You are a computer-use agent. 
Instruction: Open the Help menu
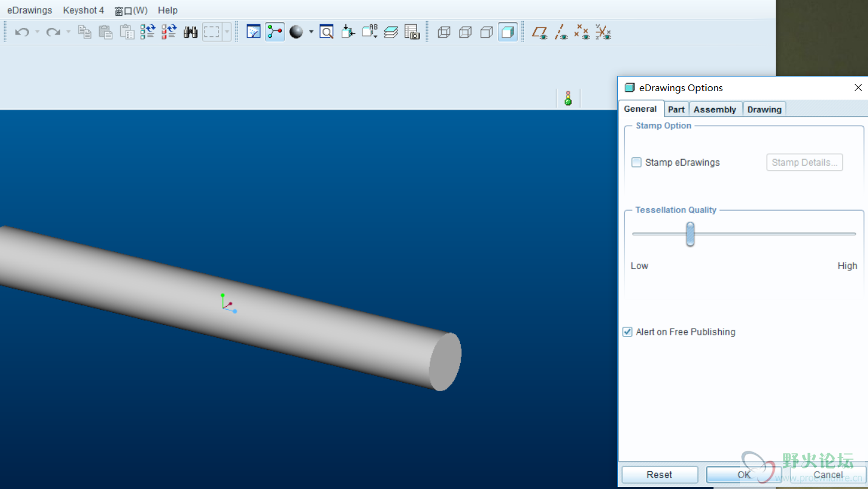pos(168,10)
